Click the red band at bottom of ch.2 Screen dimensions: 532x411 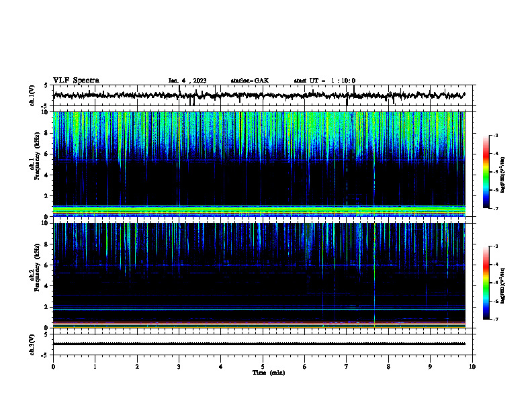(x=259, y=322)
